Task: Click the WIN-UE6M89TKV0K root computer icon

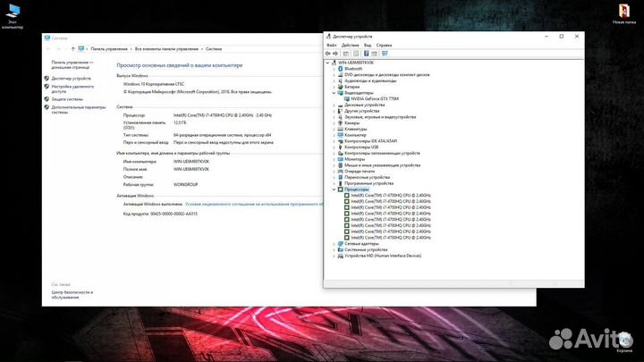Action: click(x=334, y=63)
